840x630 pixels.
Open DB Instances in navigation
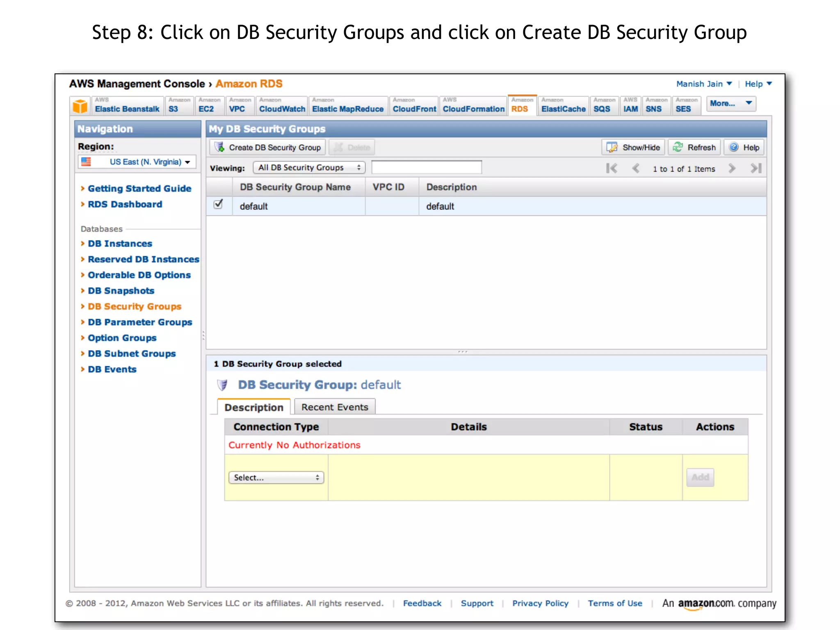[120, 243]
